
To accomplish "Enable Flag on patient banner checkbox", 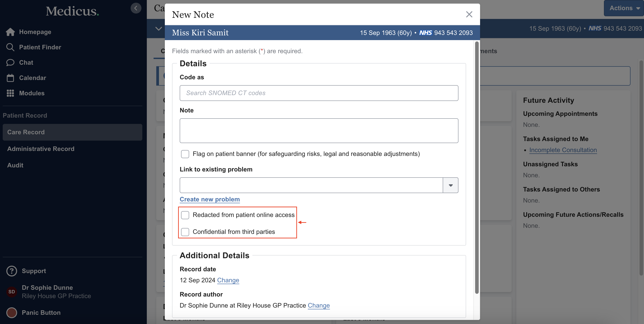I will point(185,154).
